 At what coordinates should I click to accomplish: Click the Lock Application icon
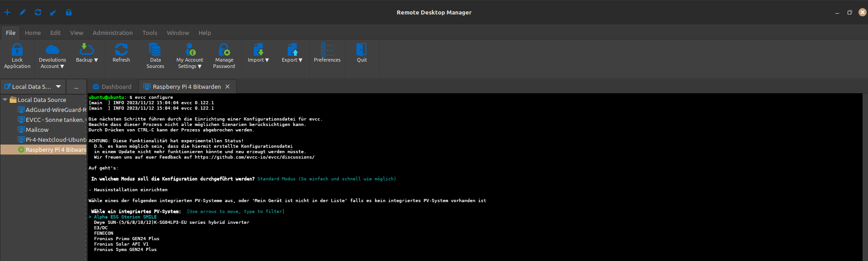(17, 50)
